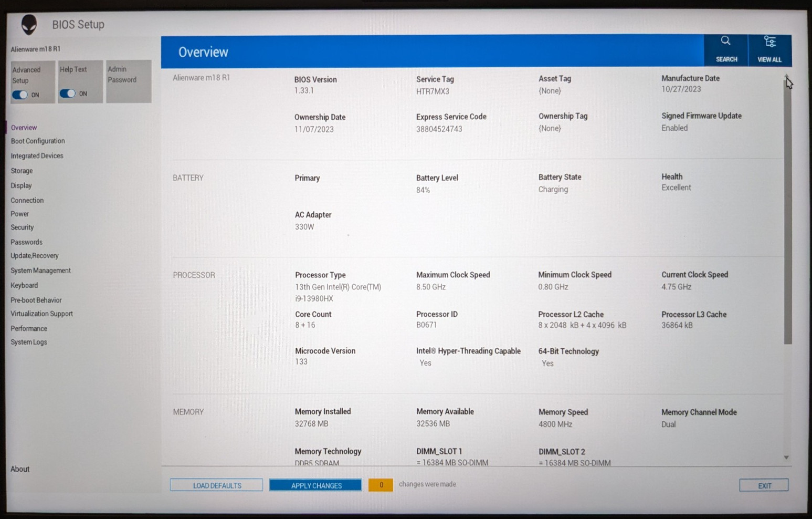Click the BATTERY section label
Screen dimensions: 812x519
coord(188,178)
